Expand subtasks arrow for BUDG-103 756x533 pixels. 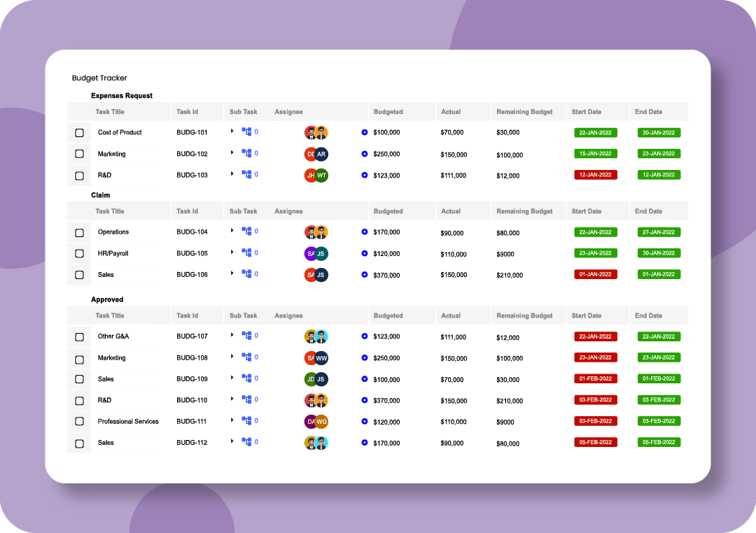point(232,173)
